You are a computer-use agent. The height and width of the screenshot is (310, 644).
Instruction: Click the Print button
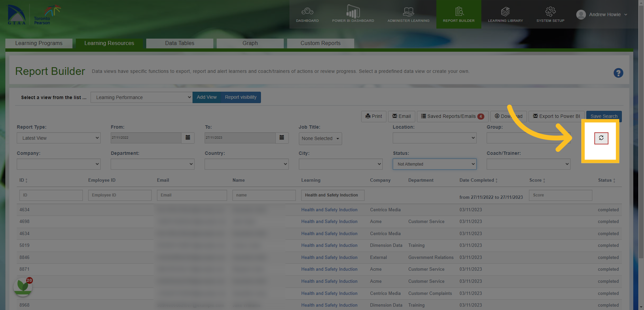[x=374, y=116]
